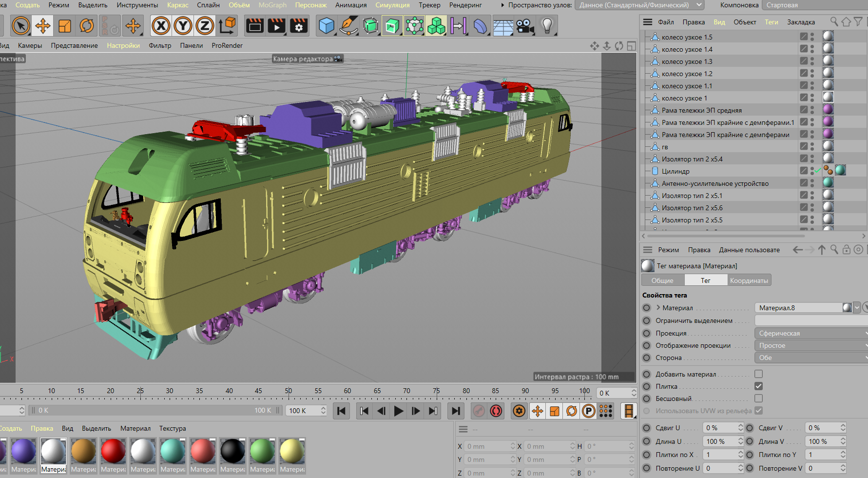
Task: Jump to the animation start frame
Action: click(341, 411)
